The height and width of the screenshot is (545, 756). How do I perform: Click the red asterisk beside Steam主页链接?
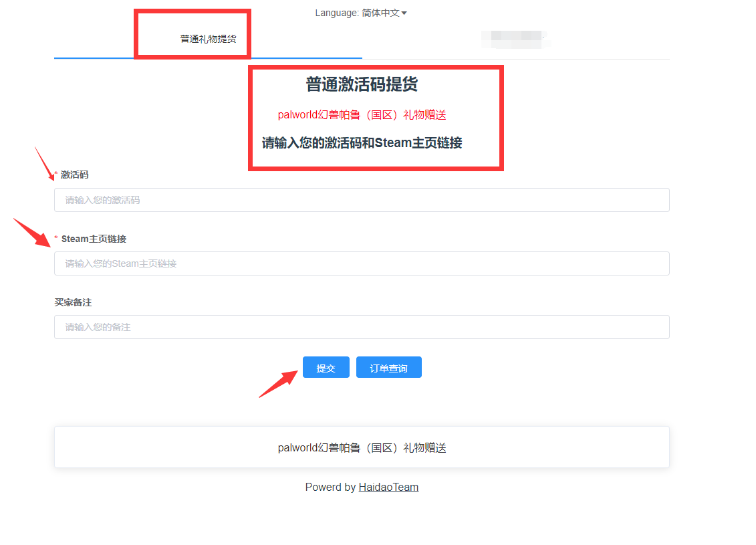pyautogui.click(x=56, y=239)
